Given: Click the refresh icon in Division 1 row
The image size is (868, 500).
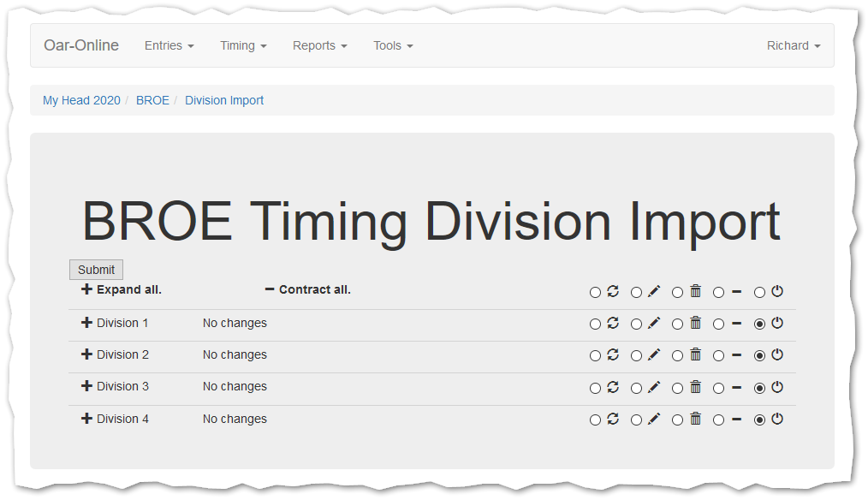Looking at the screenshot, I should point(613,323).
